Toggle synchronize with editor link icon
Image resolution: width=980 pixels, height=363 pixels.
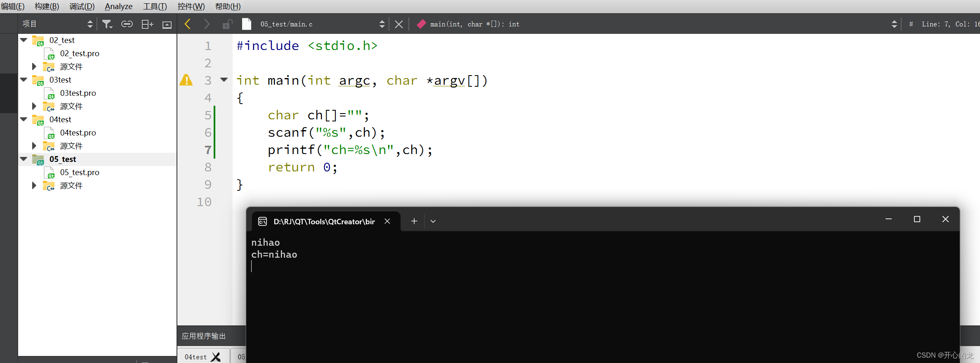pos(127,24)
